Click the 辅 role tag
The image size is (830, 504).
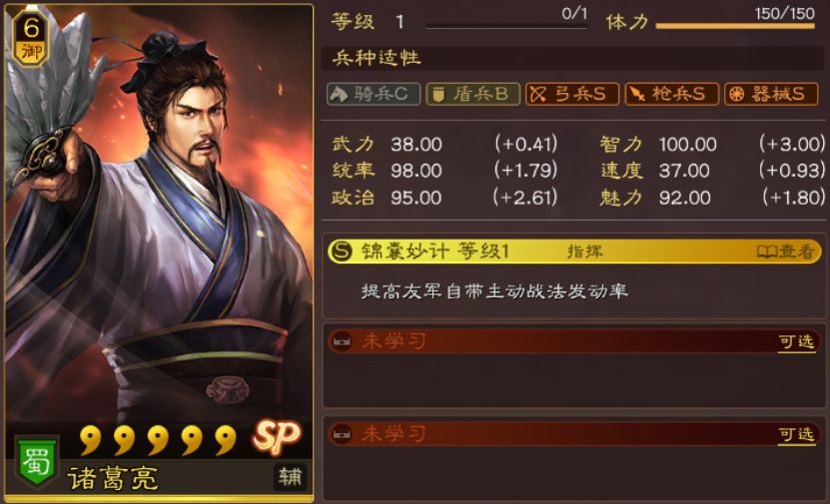[290, 478]
